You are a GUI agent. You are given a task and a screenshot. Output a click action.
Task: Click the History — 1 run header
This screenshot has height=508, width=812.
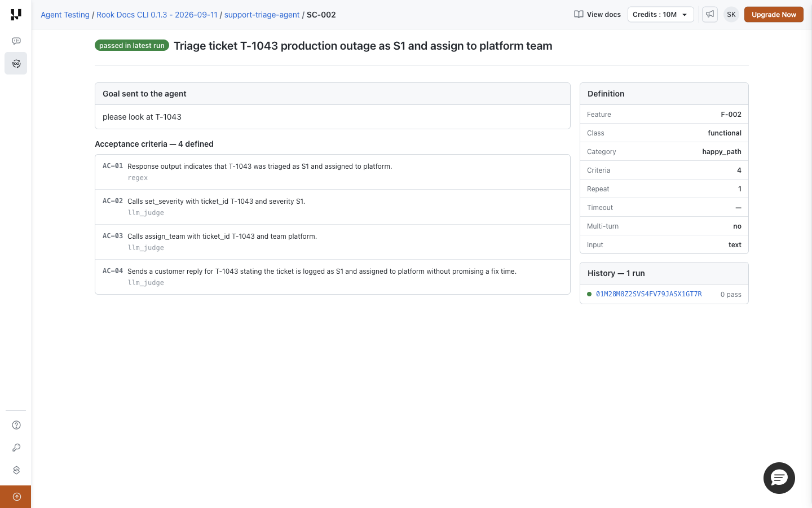(x=664, y=273)
